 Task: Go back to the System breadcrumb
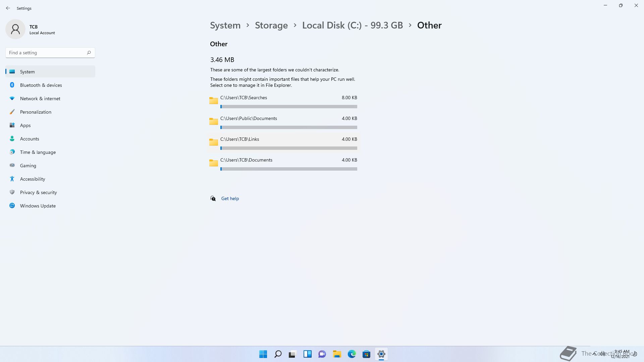tap(225, 25)
